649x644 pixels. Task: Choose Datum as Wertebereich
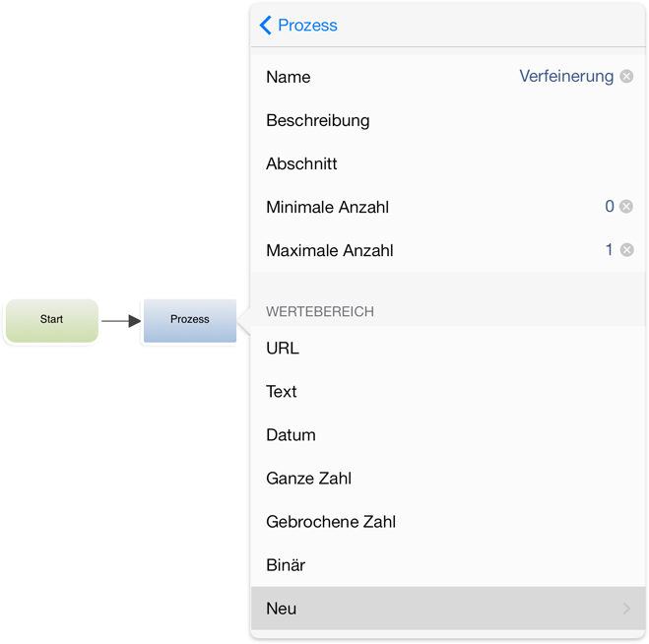click(448, 435)
